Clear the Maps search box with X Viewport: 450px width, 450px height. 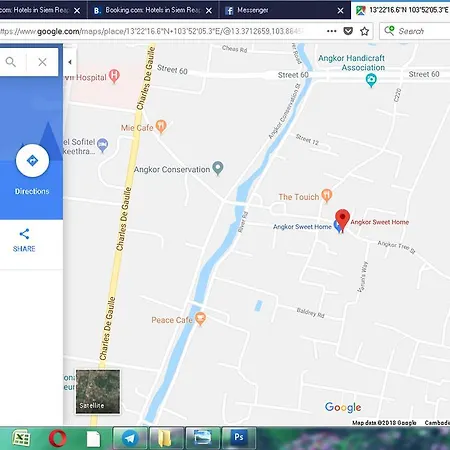point(42,62)
